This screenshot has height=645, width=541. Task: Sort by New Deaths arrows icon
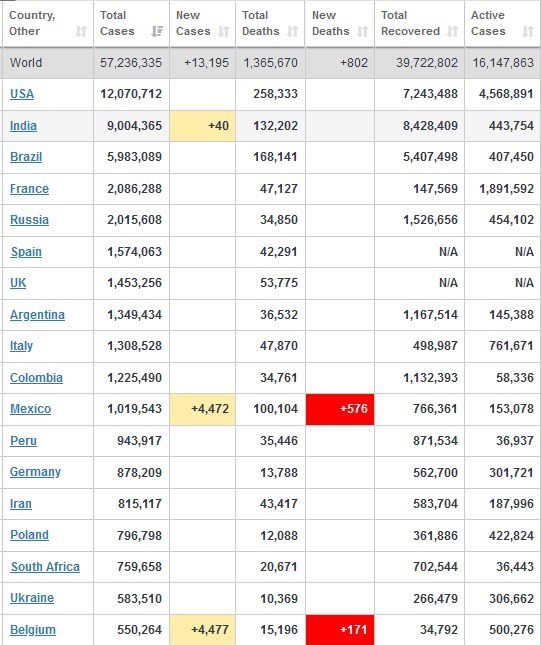pyautogui.click(x=362, y=32)
